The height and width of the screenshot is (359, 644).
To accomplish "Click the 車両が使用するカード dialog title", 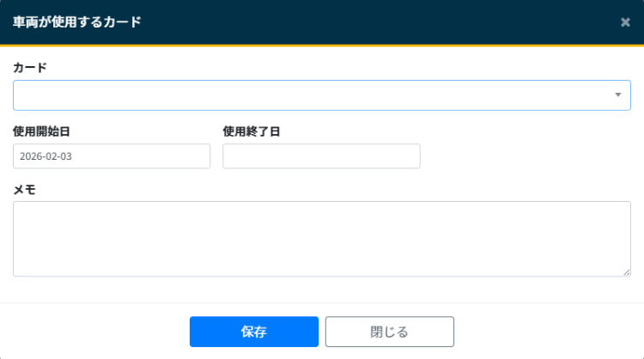I will [77, 22].
